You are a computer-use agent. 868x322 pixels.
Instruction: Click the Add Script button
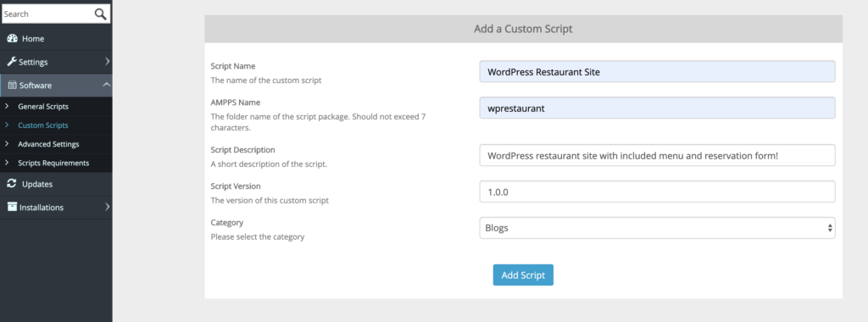[x=523, y=275]
